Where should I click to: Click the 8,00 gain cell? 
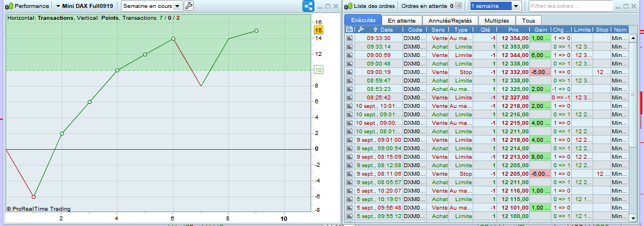point(541,157)
